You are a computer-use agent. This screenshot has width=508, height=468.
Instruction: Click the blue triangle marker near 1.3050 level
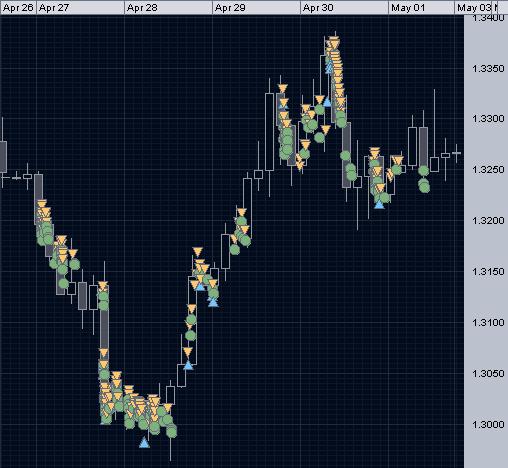pos(188,365)
